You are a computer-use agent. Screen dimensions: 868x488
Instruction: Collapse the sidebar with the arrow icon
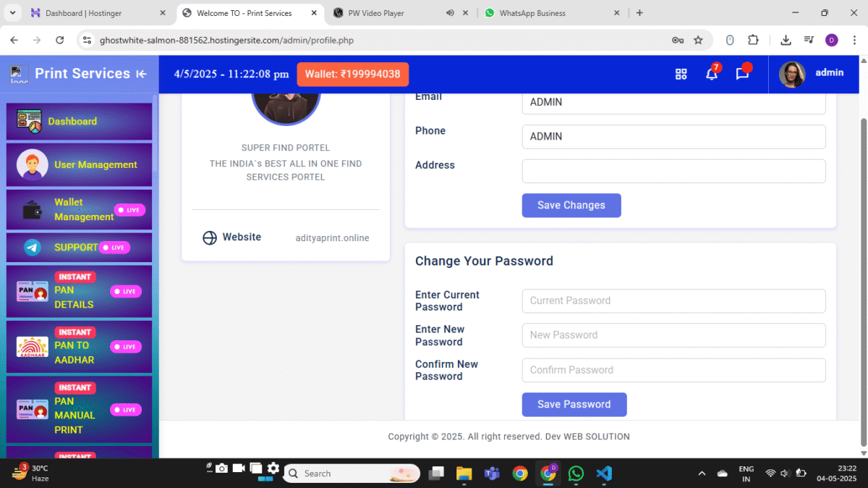point(141,74)
